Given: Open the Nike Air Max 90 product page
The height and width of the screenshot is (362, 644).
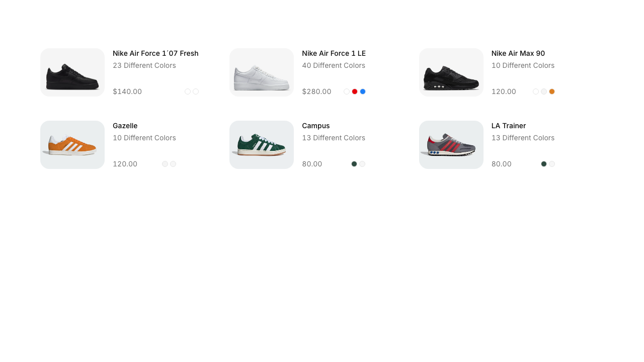Looking at the screenshot, I should [518, 53].
